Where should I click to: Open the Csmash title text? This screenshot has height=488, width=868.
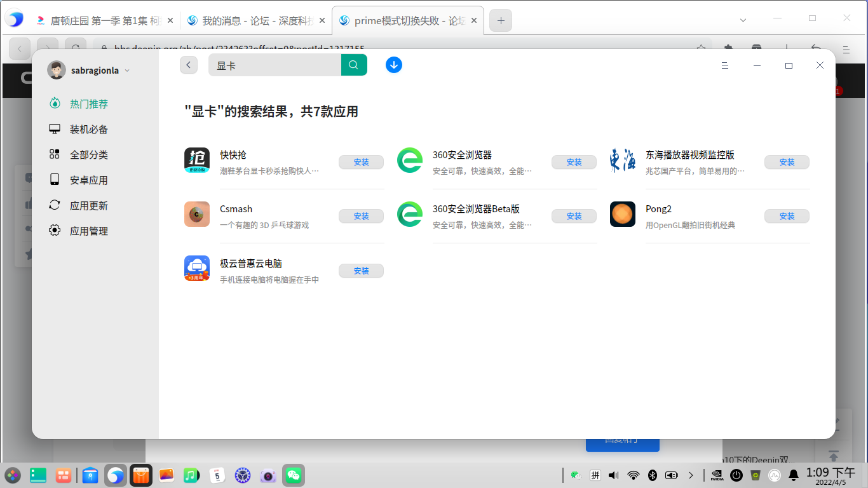pos(236,209)
